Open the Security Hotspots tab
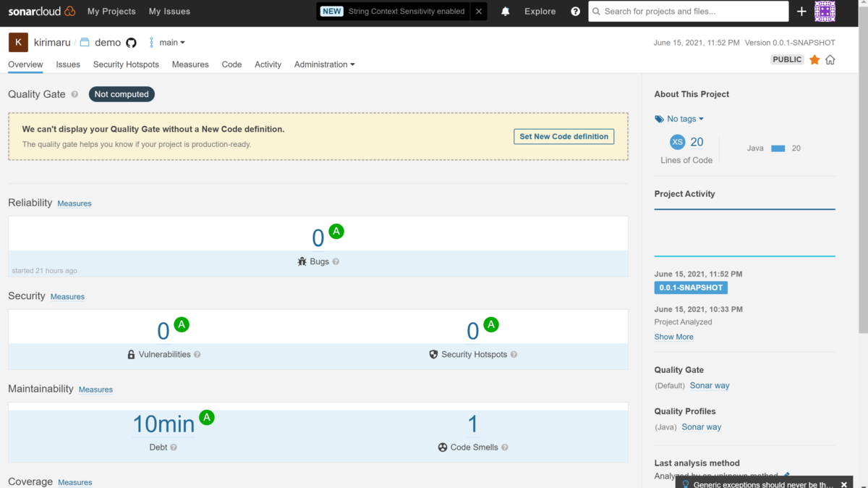This screenshot has height=488, width=868. [126, 64]
